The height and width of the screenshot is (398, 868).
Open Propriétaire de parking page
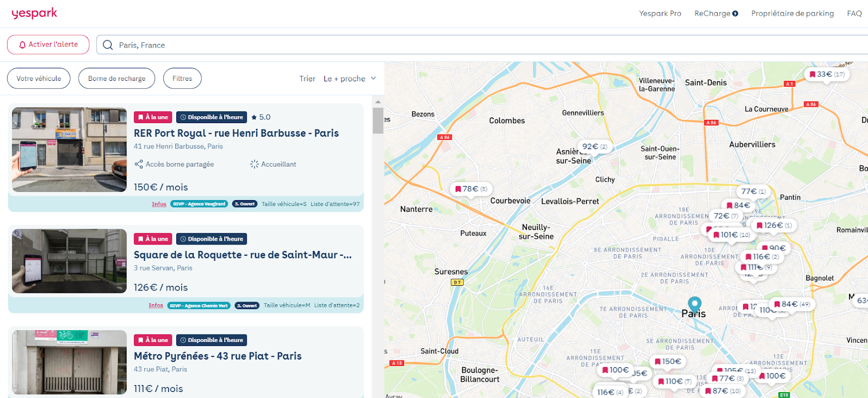pos(792,14)
